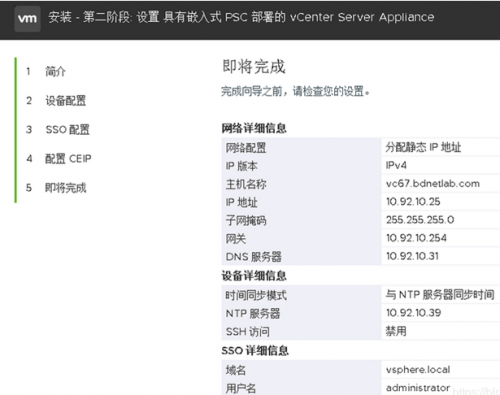Viewport: 500px width, 395px height.
Task: Click subnet mask 255.255.255.0
Action: 420,220
